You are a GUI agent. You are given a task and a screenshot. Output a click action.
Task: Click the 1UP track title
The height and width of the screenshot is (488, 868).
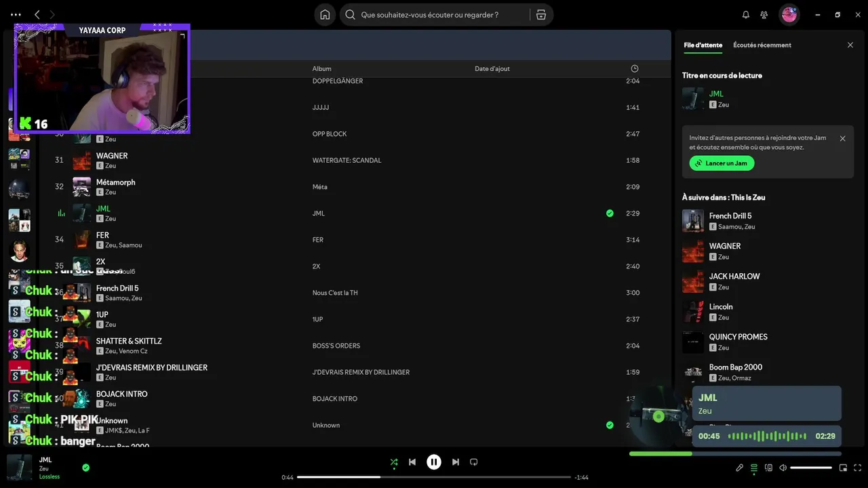(x=102, y=315)
